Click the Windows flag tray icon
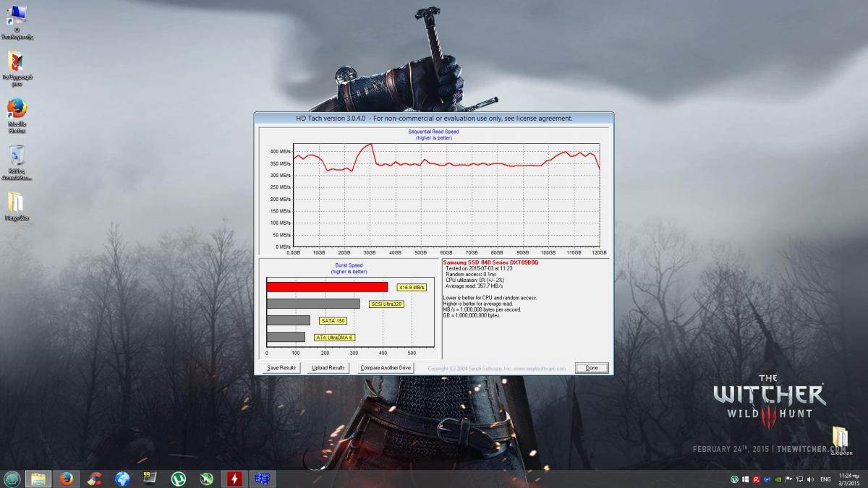This screenshot has height=488, width=868. 745,479
